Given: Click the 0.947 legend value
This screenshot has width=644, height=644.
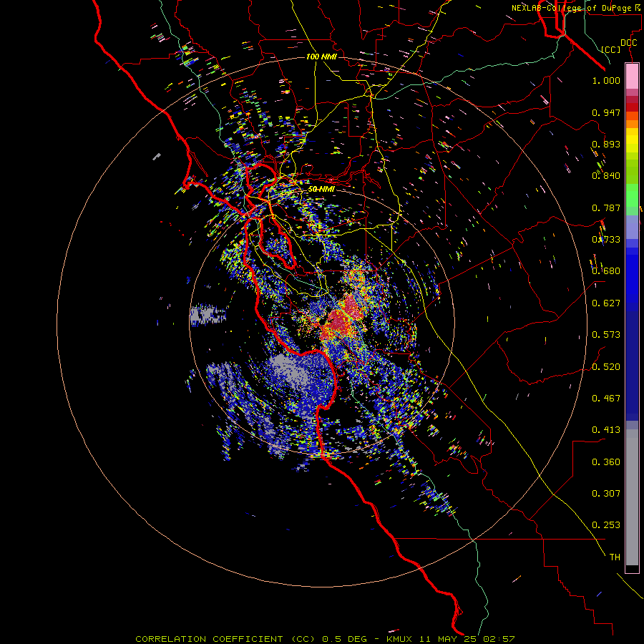Looking at the screenshot, I should pos(606,112).
